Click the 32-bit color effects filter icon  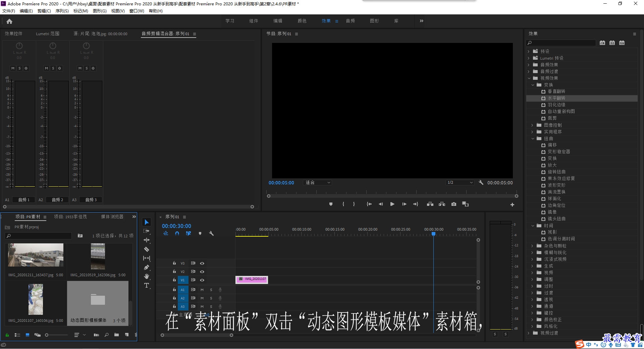click(612, 43)
